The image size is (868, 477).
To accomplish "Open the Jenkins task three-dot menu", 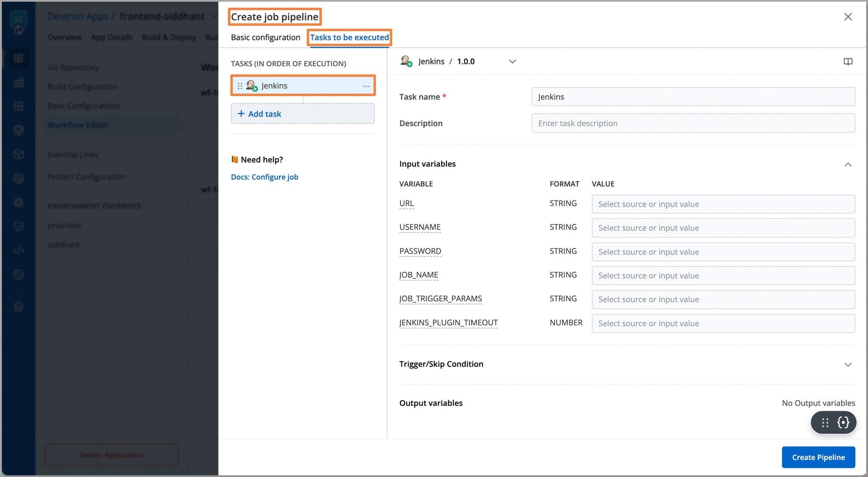I will coord(366,86).
